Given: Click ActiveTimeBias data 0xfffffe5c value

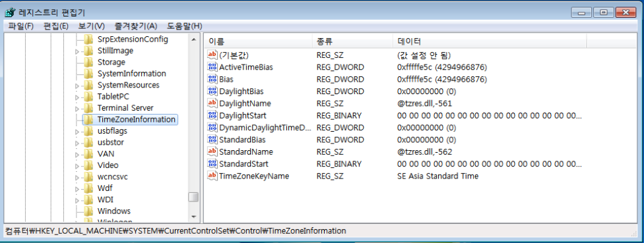Looking at the screenshot, I should (x=442, y=67).
